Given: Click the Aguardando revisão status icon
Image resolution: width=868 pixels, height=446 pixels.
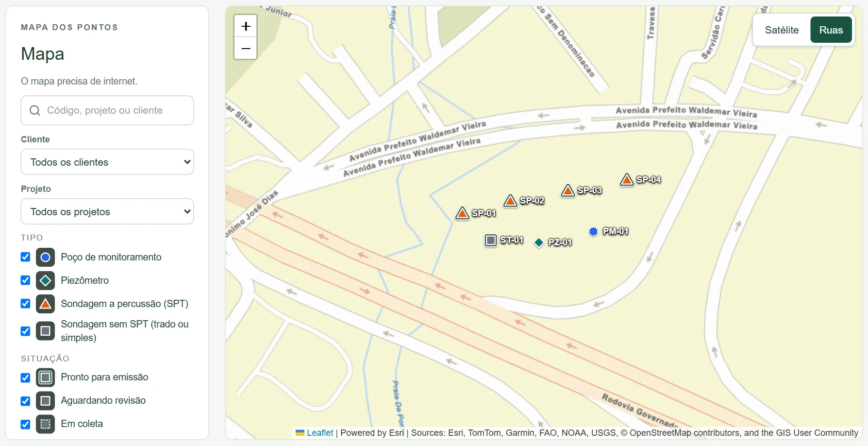Looking at the screenshot, I should pyautogui.click(x=45, y=401).
